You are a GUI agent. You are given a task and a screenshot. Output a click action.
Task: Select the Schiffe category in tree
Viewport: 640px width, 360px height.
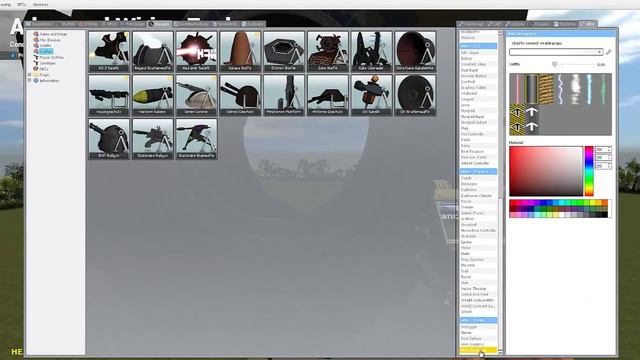[45, 46]
